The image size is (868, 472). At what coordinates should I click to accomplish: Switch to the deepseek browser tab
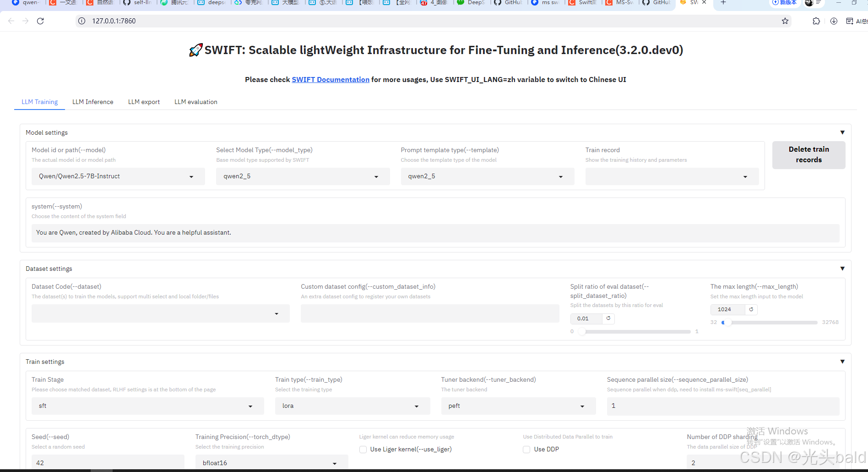212,2
